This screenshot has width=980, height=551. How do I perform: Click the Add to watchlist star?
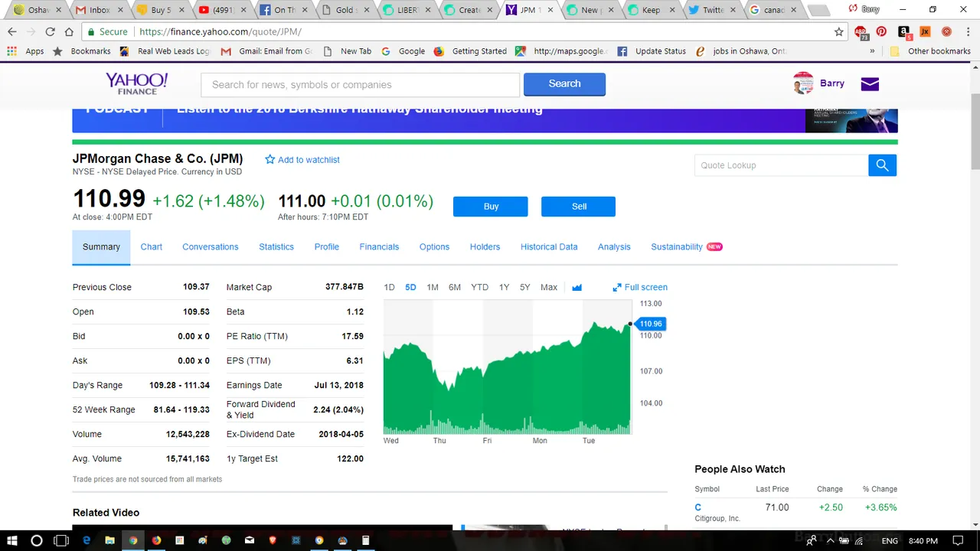coord(269,160)
